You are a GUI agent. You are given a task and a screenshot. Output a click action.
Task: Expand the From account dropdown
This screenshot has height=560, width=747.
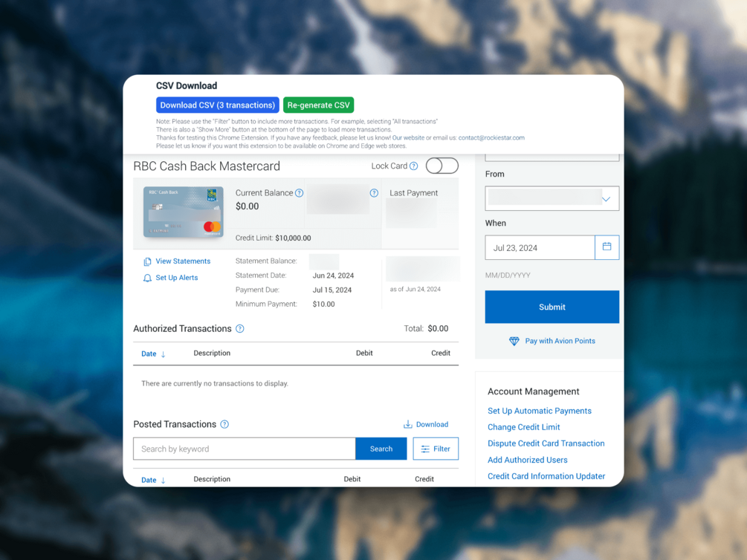point(552,198)
